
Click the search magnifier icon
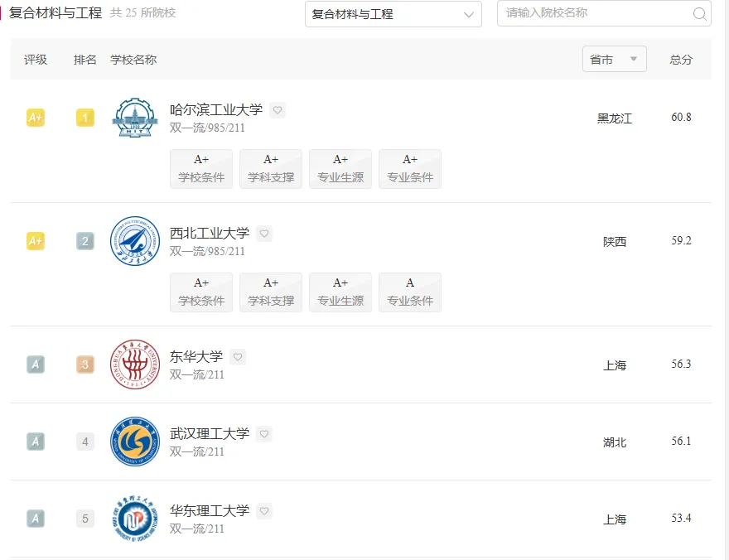699,13
